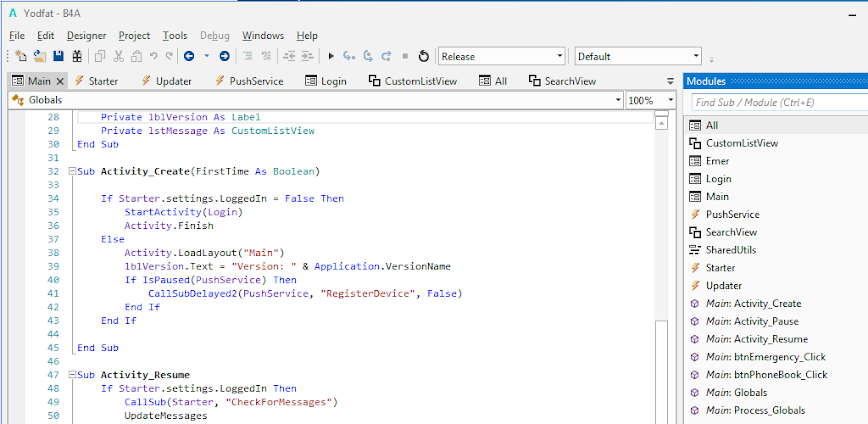Screen dimensions: 868x424
Task: Click the Export as zip icon
Action: pyautogui.click(x=76, y=56)
